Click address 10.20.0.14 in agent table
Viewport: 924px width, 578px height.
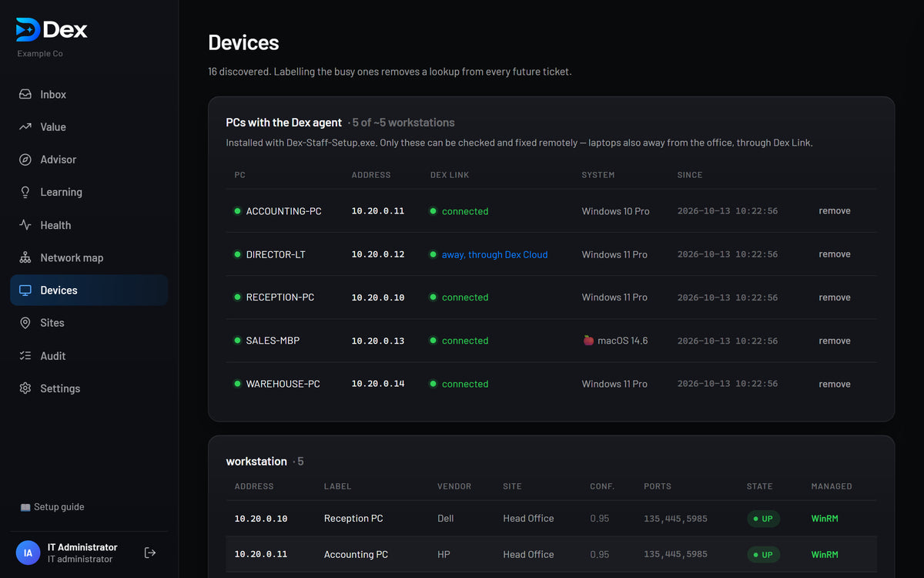click(378, 384)
